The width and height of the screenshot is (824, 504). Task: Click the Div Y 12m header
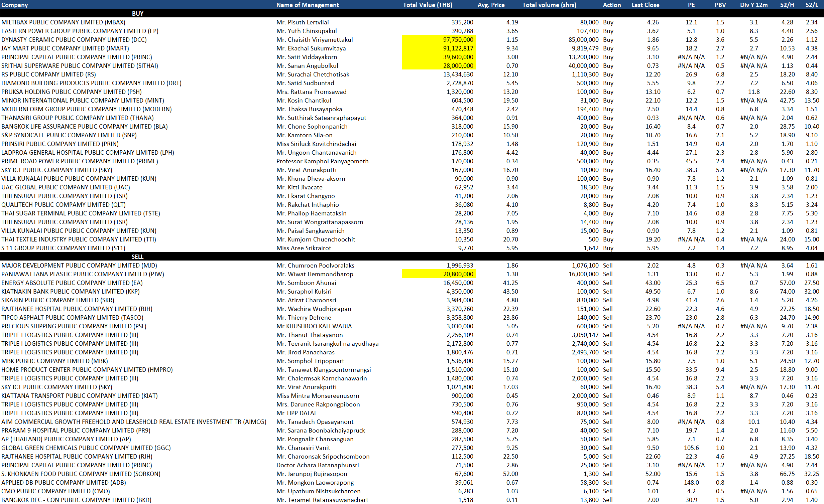753,5
